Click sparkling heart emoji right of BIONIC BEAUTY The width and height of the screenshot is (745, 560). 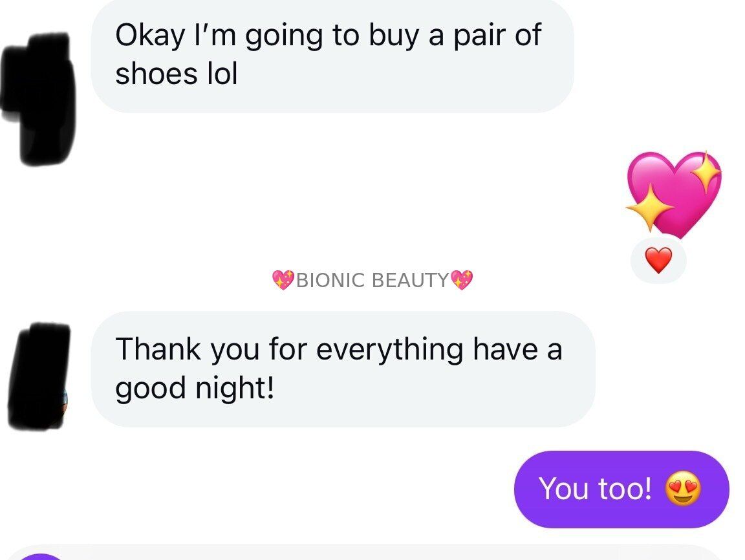(x=462, y=280)
